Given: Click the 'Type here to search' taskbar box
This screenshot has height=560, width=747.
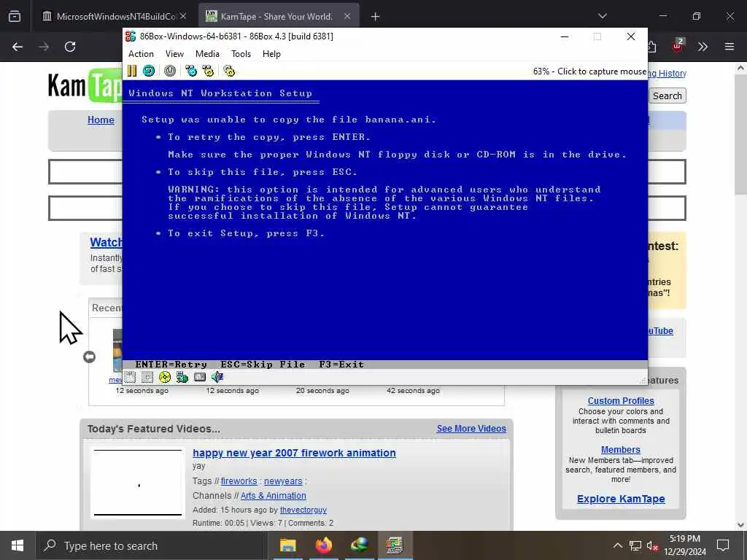Looking at the screenshot, I should 152,545.
